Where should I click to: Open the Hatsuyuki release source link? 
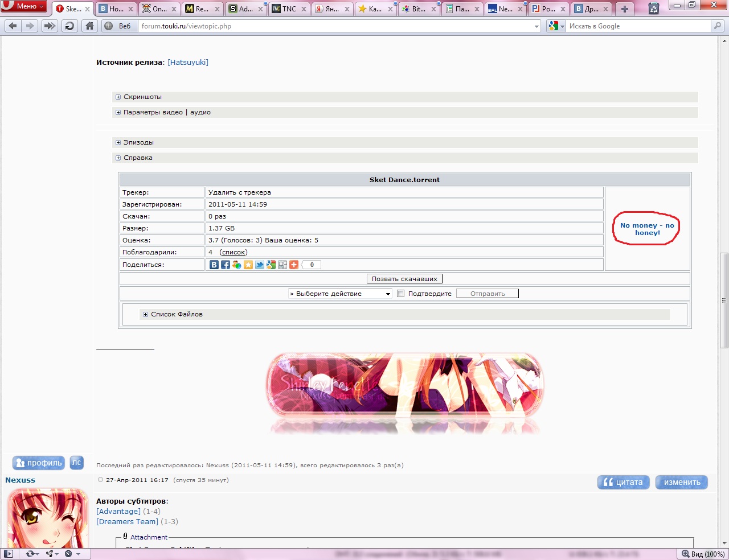tap(188, 63)
